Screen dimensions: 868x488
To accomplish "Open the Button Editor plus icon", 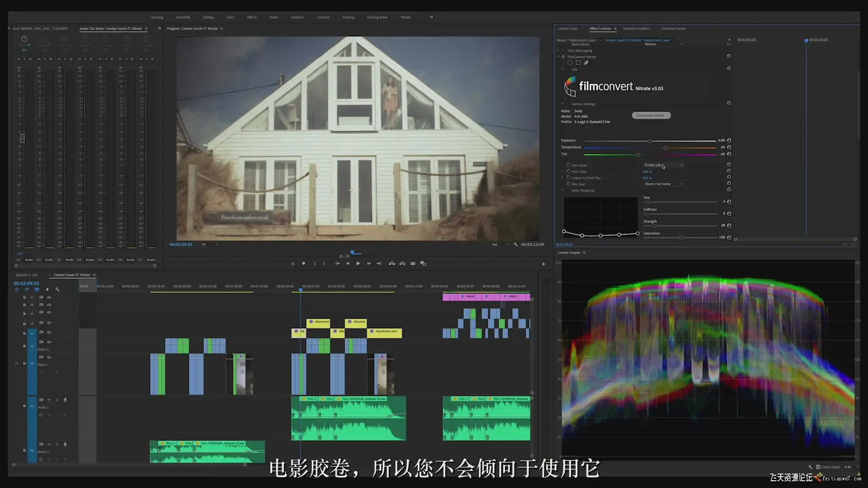I will pyautogui.click(x=543, y=264).
